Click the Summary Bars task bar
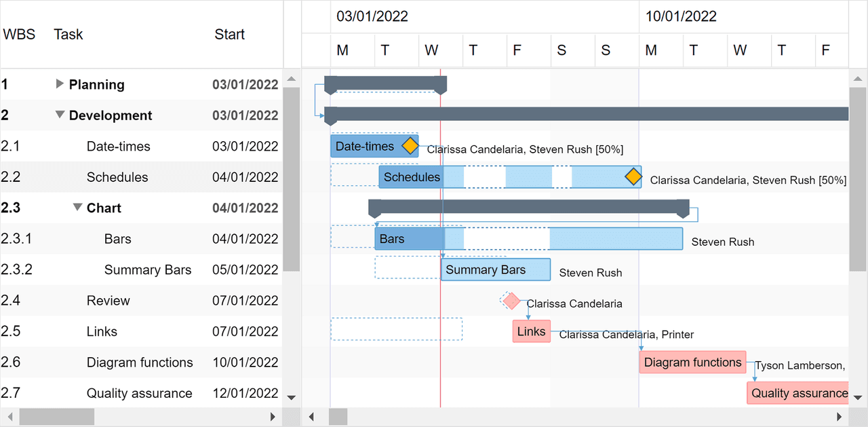 pyautogui.click(x=496, y=270)
